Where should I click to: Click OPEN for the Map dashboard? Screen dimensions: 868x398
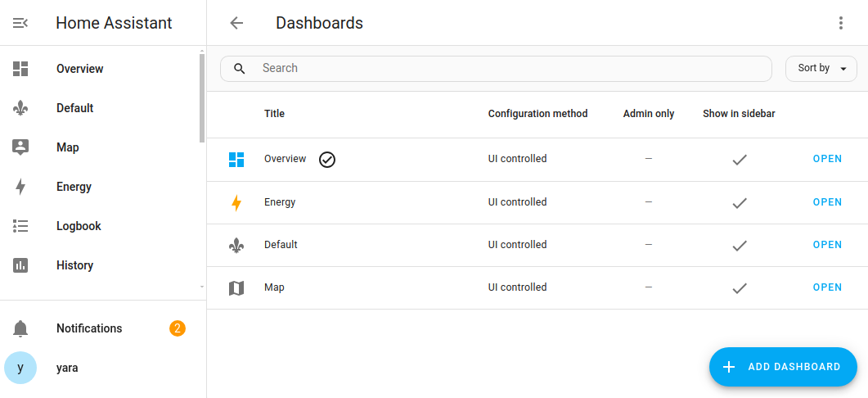point(828,287)
